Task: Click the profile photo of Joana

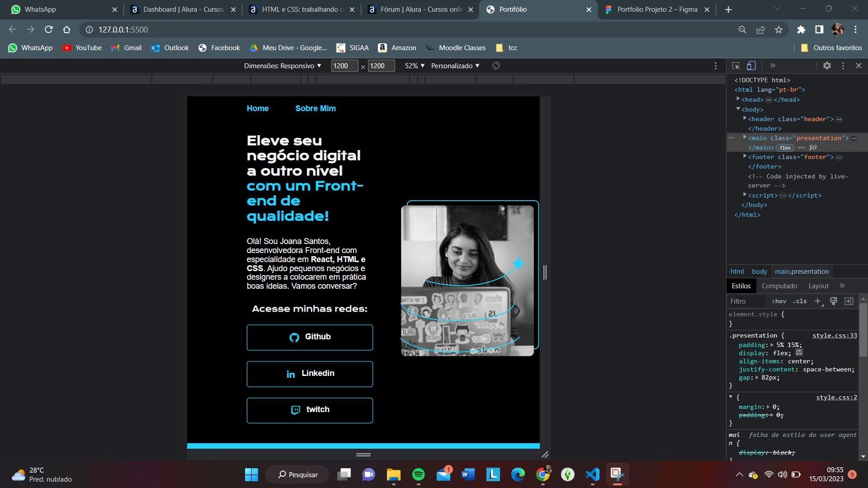Action: click(467, 281)
